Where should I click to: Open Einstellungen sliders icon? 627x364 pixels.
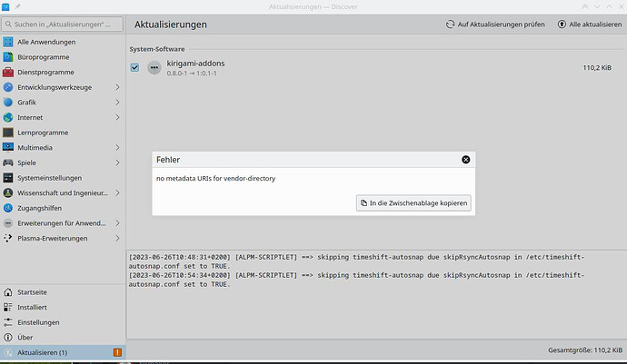8,322
